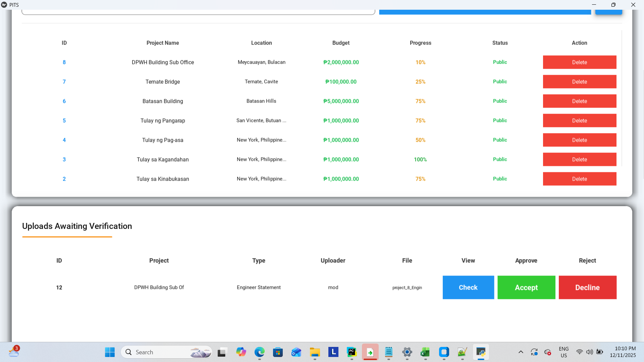The width and height of the screenshot is (644, 362).
Task: Open Notepad from the taskbar
Action: (x=389, y=352)
